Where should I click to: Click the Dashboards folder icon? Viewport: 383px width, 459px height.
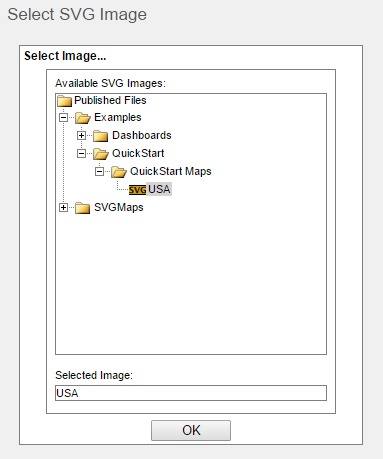(101, 136)
